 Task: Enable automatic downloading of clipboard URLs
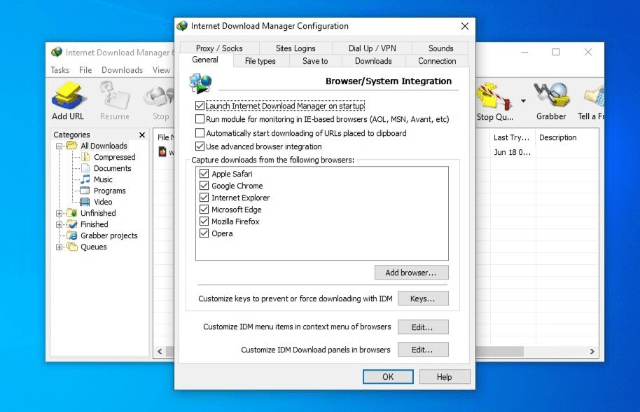coord(201,132)
